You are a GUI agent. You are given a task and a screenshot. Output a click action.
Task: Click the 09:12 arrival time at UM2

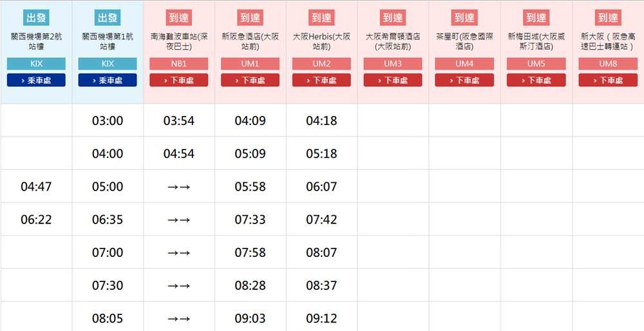coord(321,318)
